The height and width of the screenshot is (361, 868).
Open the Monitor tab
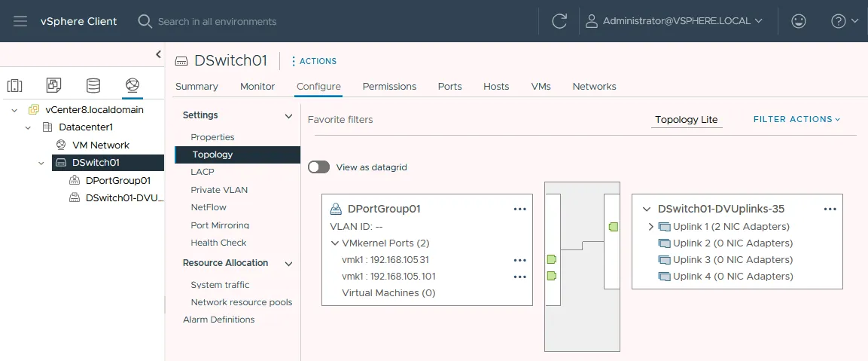tap(257, 87)
